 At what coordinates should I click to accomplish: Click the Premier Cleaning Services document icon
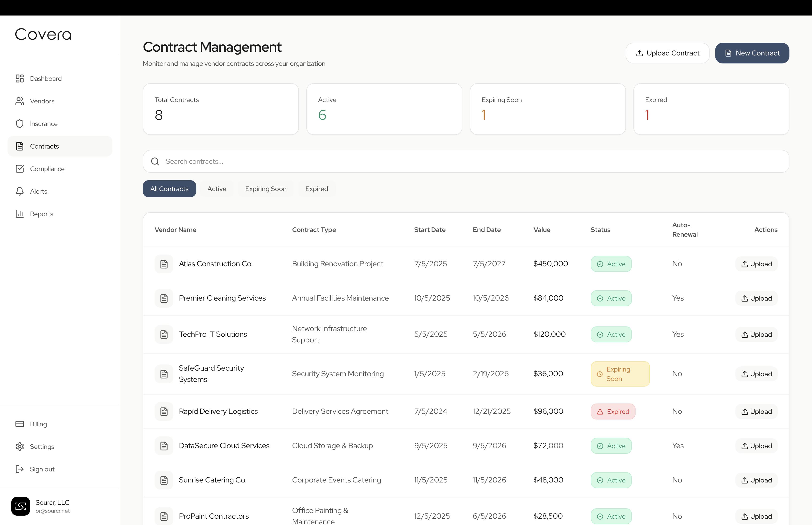click(164, 298)
